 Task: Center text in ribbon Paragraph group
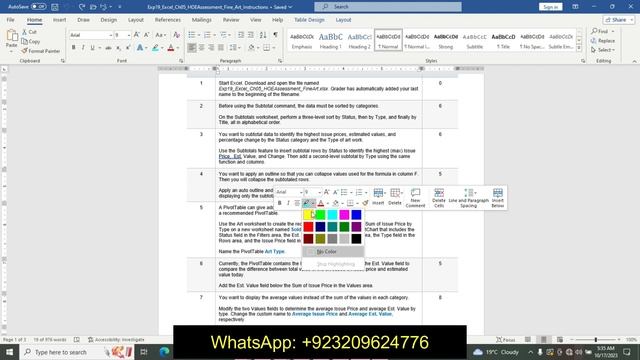point(201,48)
